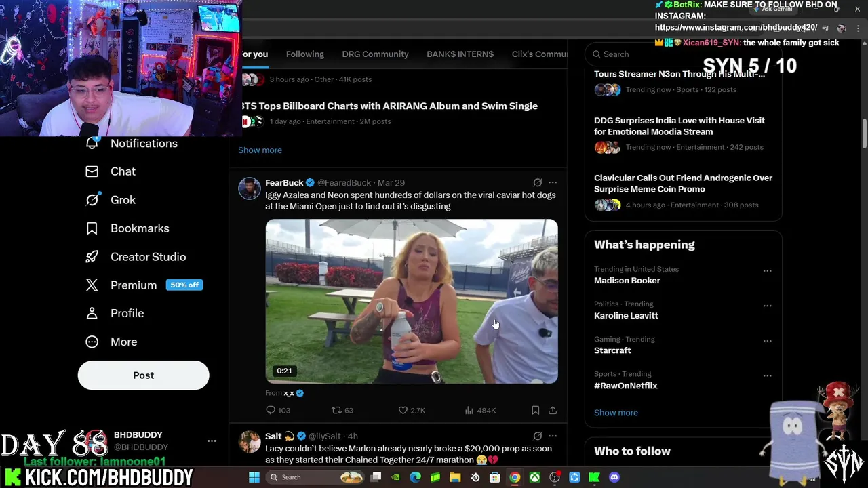Image resolution: width=868 pixels, height=488 pixels.
Task: Like the FearBuck post
Action: tap(411, 410)
